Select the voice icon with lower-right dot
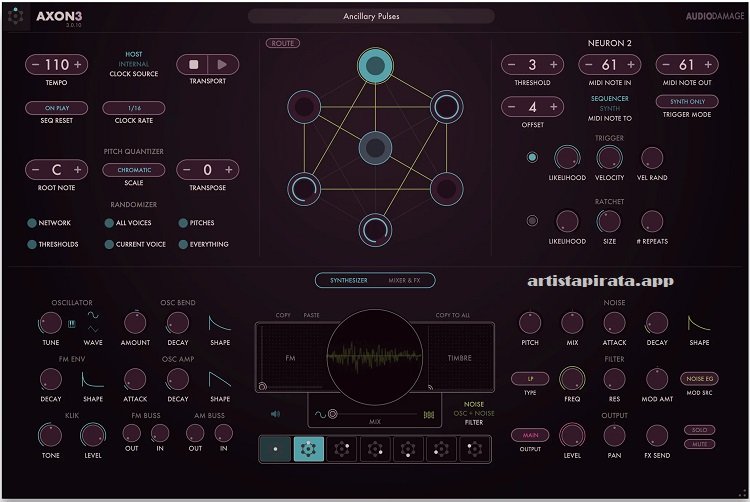The width and height of the screenshot is (750, 502). point(375,449)
